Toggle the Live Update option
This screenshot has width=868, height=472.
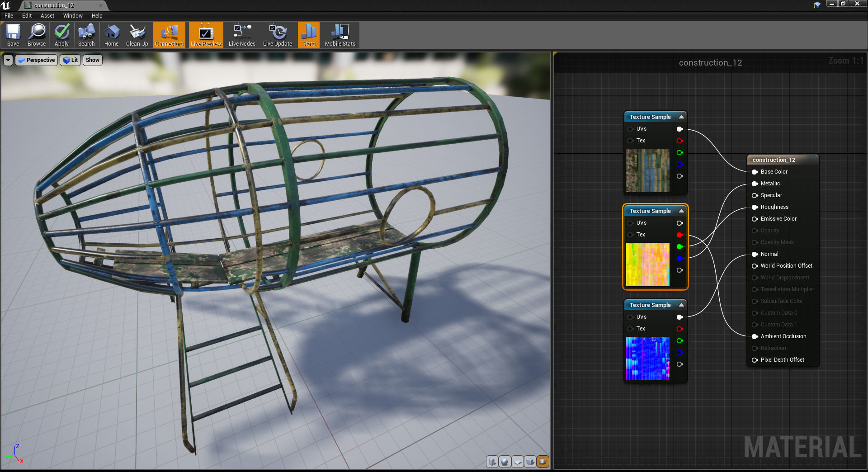tap(278, 35)
